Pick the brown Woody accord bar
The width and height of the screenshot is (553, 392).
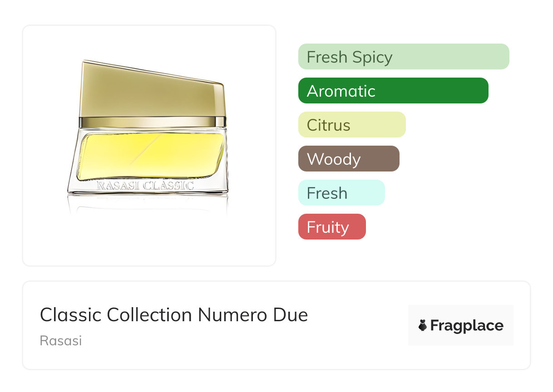pyautogui.click(x=348, y=159)
